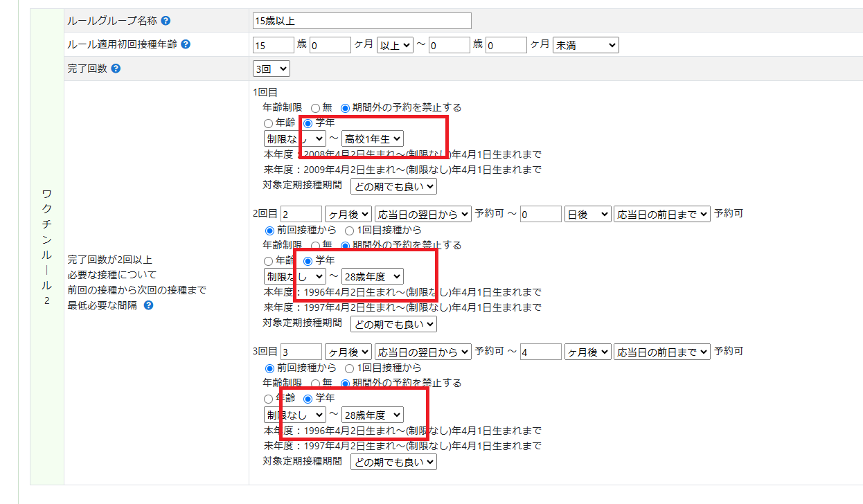Click the starting age ヶ月 field
Screen dimensions: 863x504
(x=330, y=45)
